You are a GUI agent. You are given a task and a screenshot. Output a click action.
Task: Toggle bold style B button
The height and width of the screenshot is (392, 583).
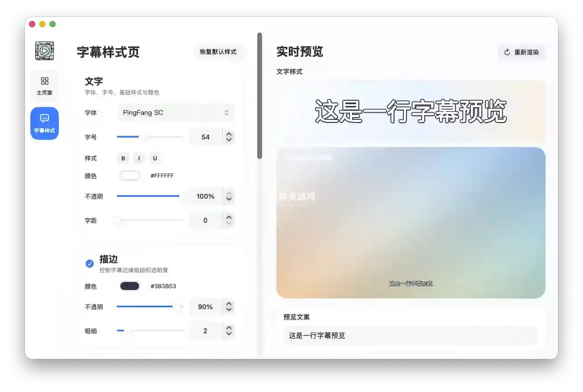[123, 158]
